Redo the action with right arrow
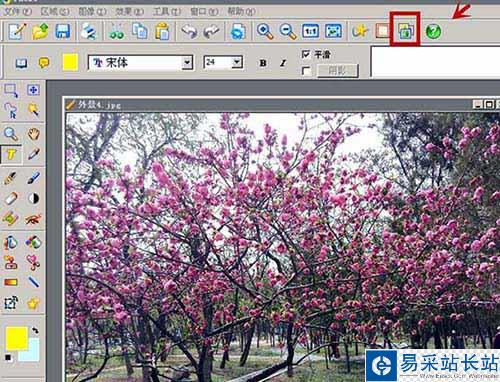 211,31
